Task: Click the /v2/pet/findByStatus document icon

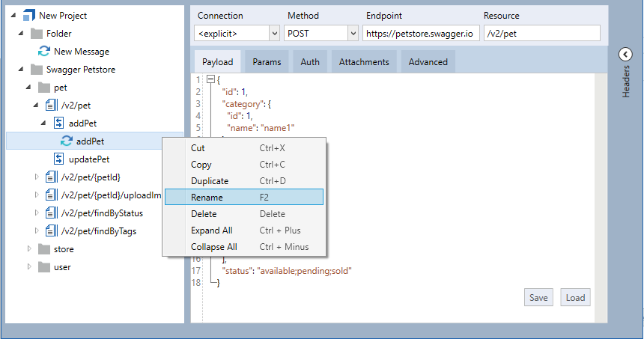Action: click(x=52, y=213)
